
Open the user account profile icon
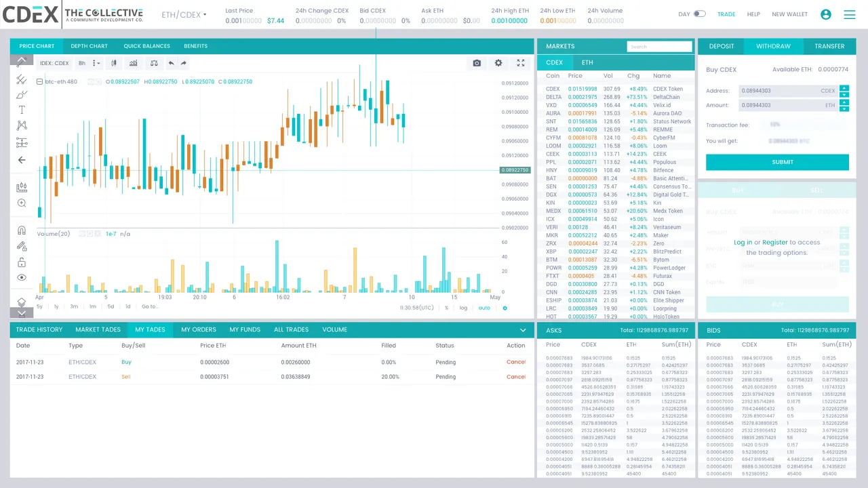825,14
